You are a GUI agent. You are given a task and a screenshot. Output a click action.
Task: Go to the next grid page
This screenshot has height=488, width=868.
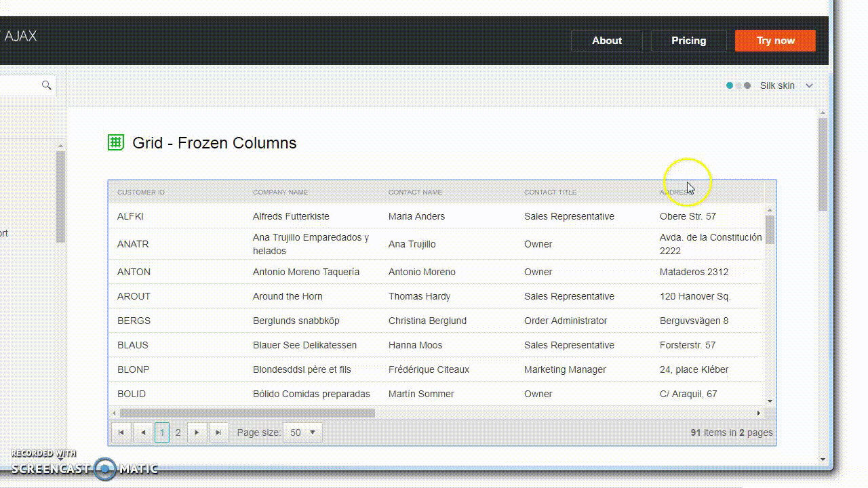tap(197, 432)
